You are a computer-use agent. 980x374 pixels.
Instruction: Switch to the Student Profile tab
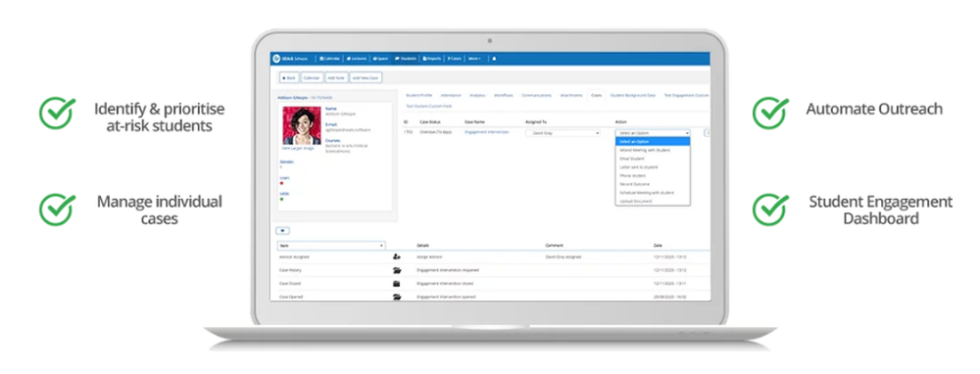[x=418, y=96]
